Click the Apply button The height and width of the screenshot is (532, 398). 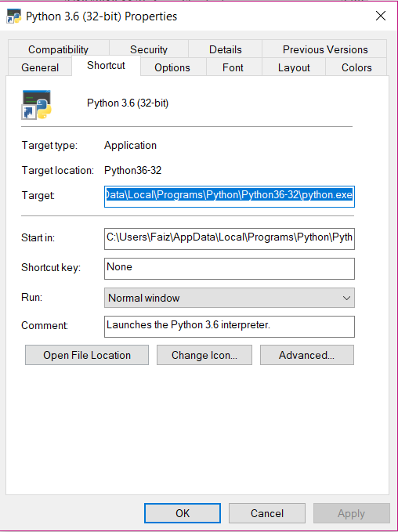pos(351,513)
